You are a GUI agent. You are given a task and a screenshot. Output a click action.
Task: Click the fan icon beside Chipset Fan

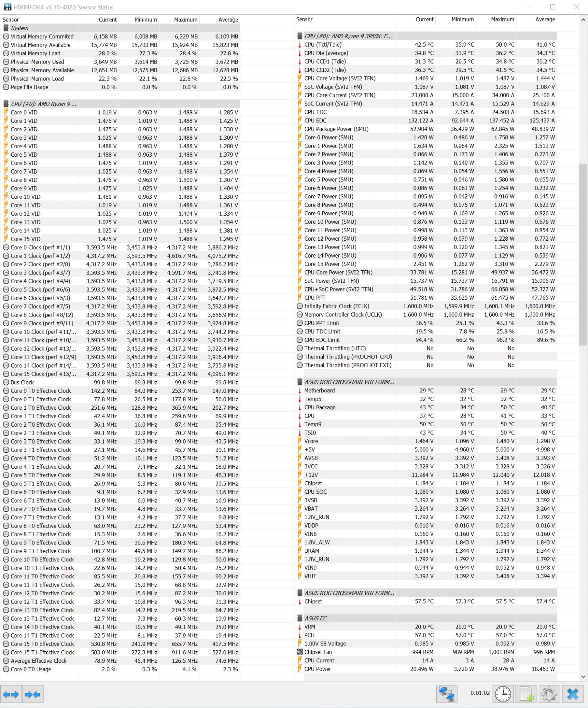[300, 652]
